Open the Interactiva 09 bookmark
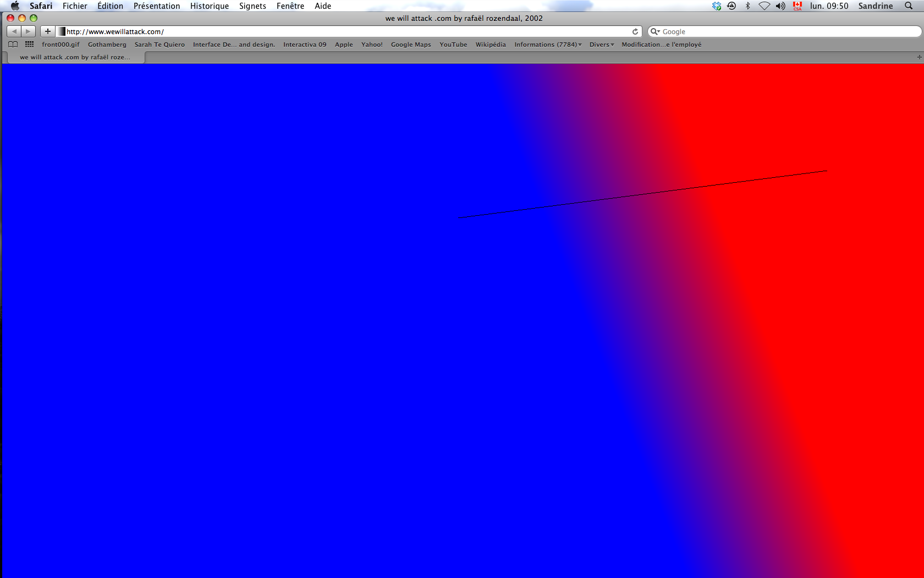The height and width of the screenshot is (578, 924). click(x=305, y=45)
